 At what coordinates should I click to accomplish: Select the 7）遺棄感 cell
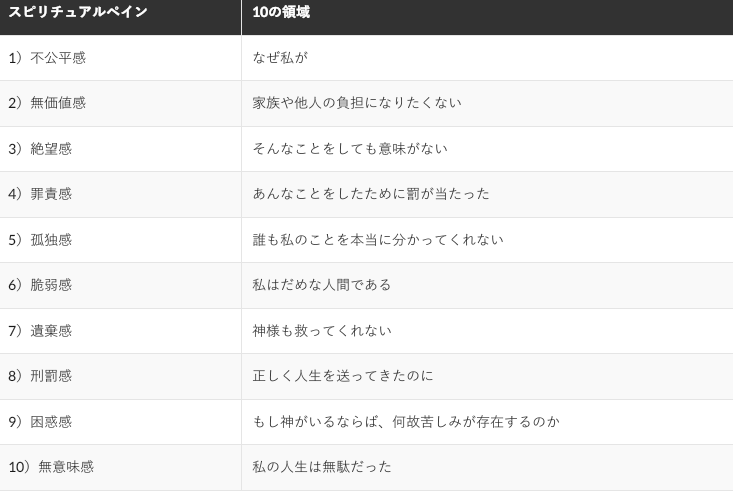click(x=40, y=331)
